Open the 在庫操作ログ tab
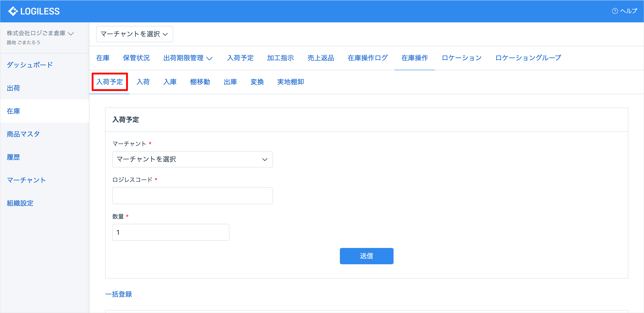The height and width of the screenshot is (313, 644). [x=368, y=58]
